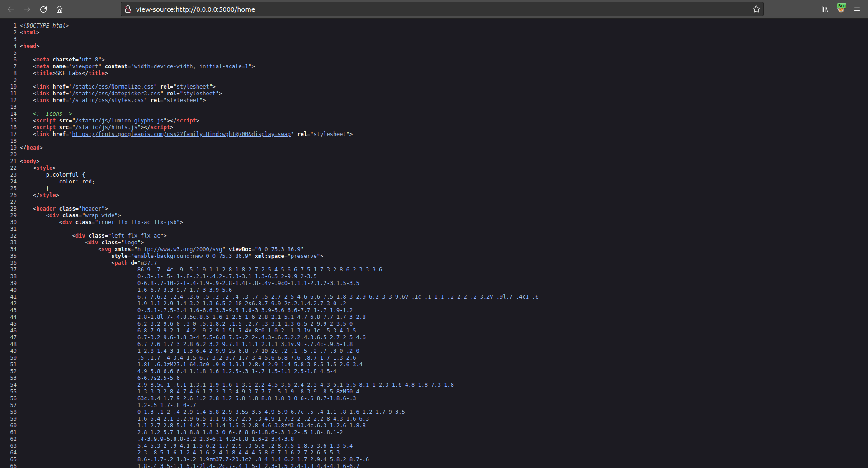
Task: Show site security info via lock icon
Action: [x=128, y=9]
